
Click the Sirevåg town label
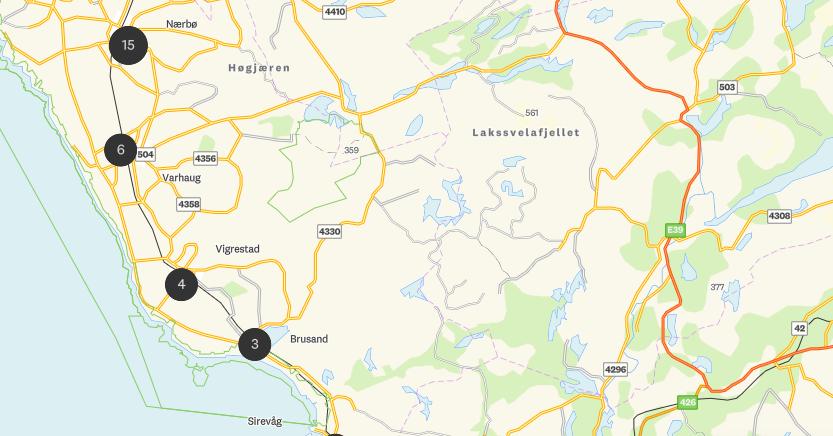click(x=265, y=421)
